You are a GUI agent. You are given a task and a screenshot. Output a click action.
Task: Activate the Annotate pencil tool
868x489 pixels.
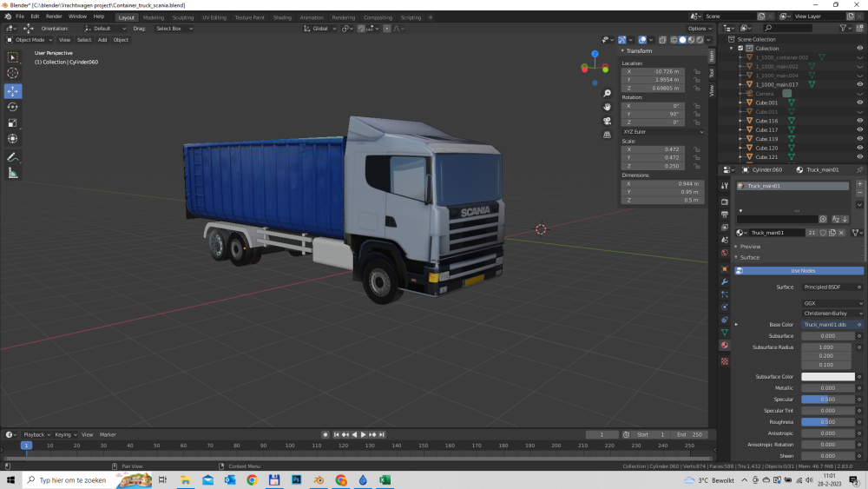coord(13,157)
